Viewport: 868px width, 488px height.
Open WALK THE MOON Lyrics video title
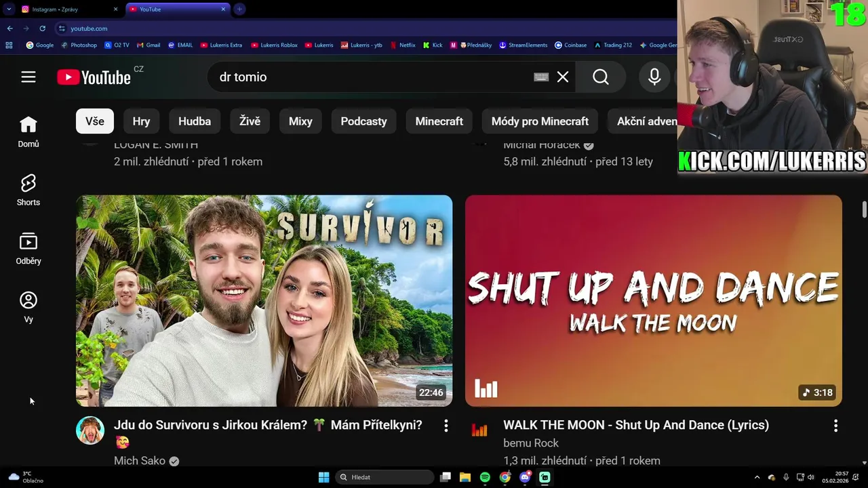coord(635,425)
